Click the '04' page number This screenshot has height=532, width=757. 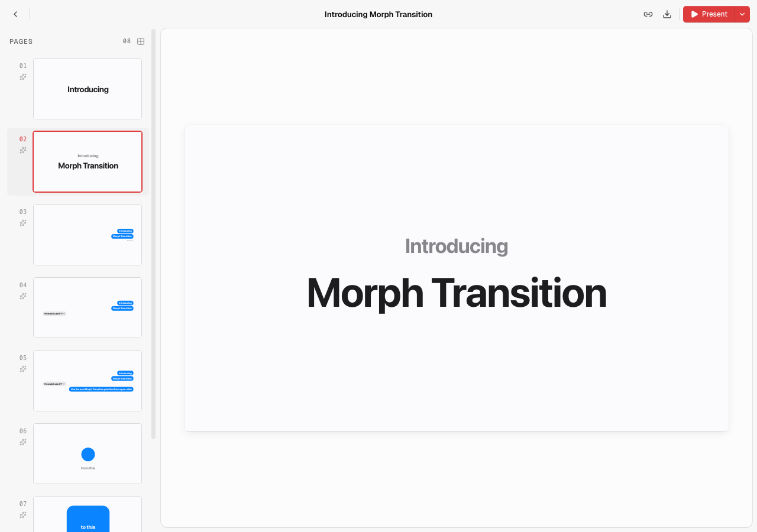pyautogui.click(x=23, y=286)
